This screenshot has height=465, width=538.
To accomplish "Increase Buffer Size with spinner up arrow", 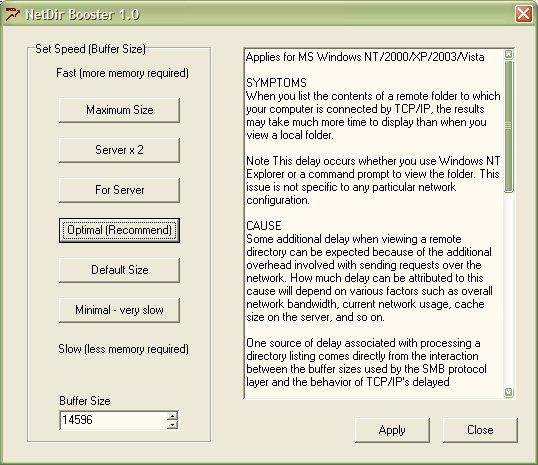I will pos(173,416).
